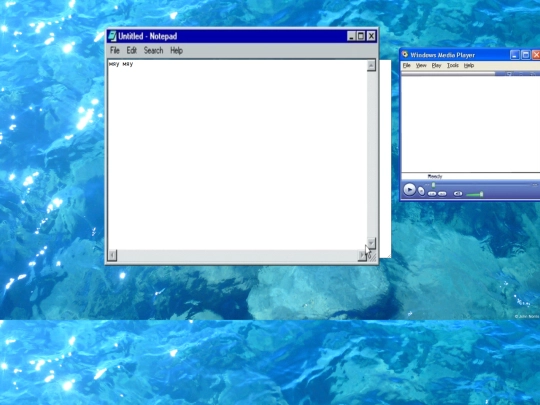
Task: Open Windows Media Player Help menu
Action: coord(469,65)
